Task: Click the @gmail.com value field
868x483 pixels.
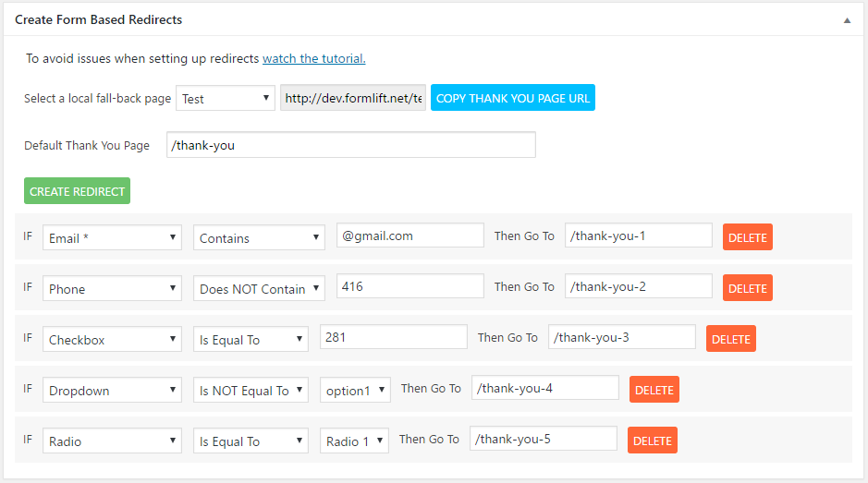Action: coord(410,235)
